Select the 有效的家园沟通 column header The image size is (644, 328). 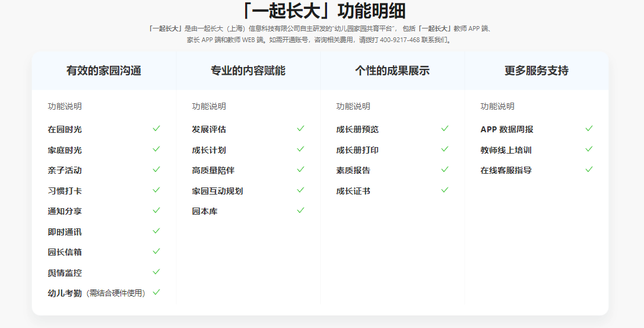(x=104, y=71)
